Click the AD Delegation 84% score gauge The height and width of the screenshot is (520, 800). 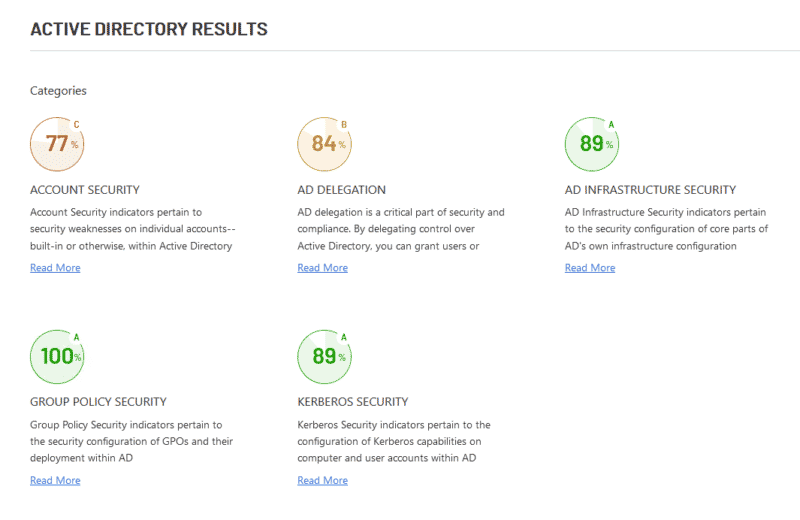point(324,144)
